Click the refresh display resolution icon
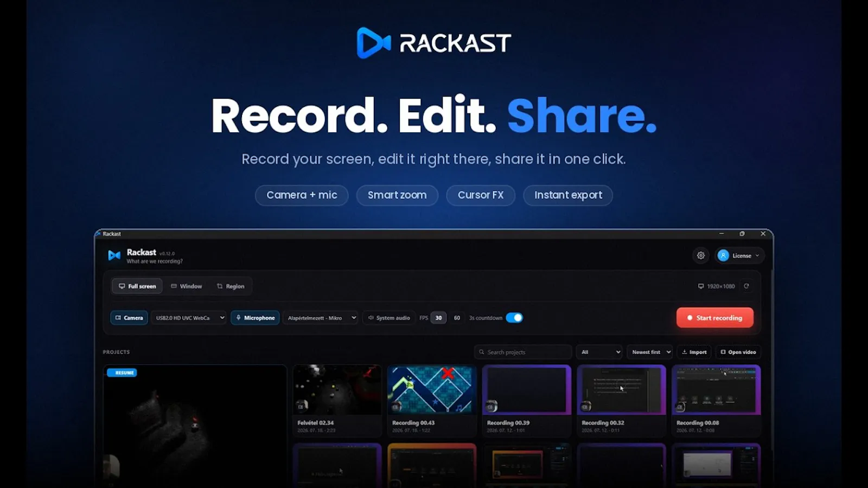868x488 pixels. tap(746, 286)
